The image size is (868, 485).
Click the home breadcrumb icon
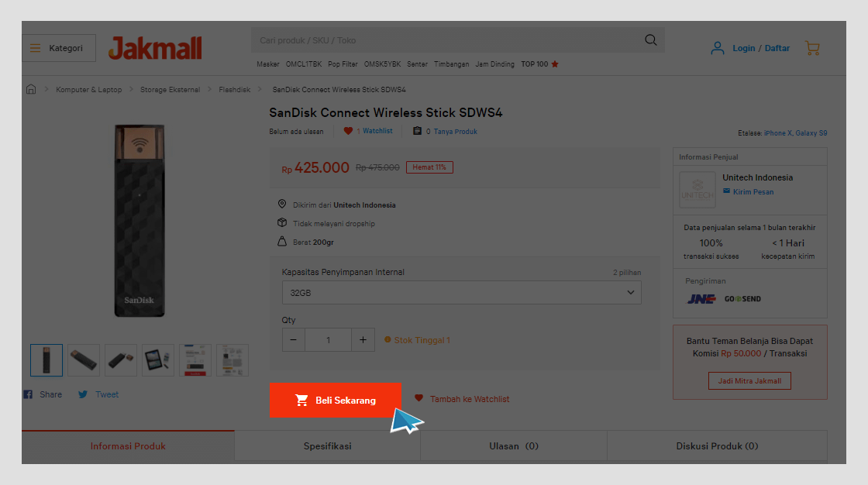point(31,89)
